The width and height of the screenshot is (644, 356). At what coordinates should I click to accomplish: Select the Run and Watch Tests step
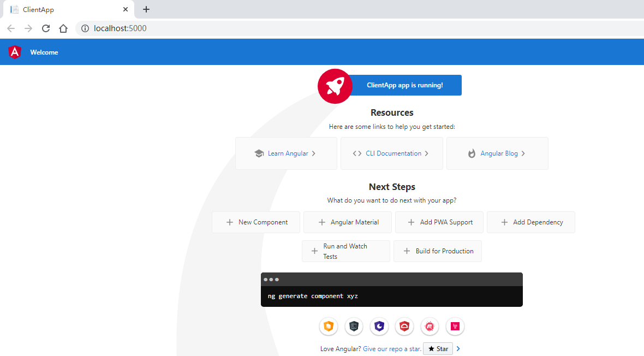(x=346, y=251)
